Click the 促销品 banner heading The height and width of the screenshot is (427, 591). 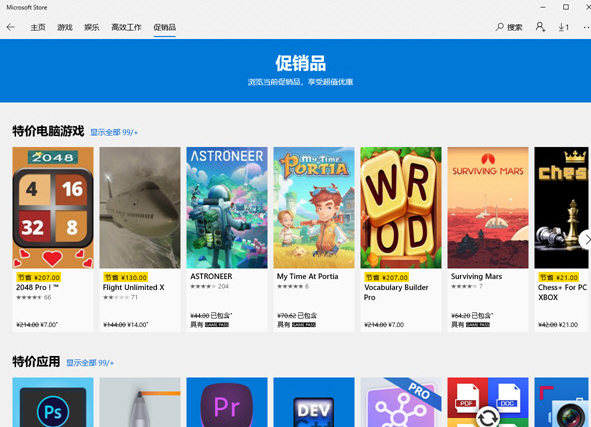(300, 63)
